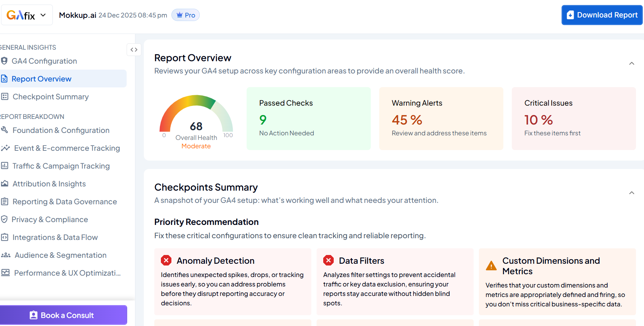Click the Attribution & Insights icon

coord(5,184)
